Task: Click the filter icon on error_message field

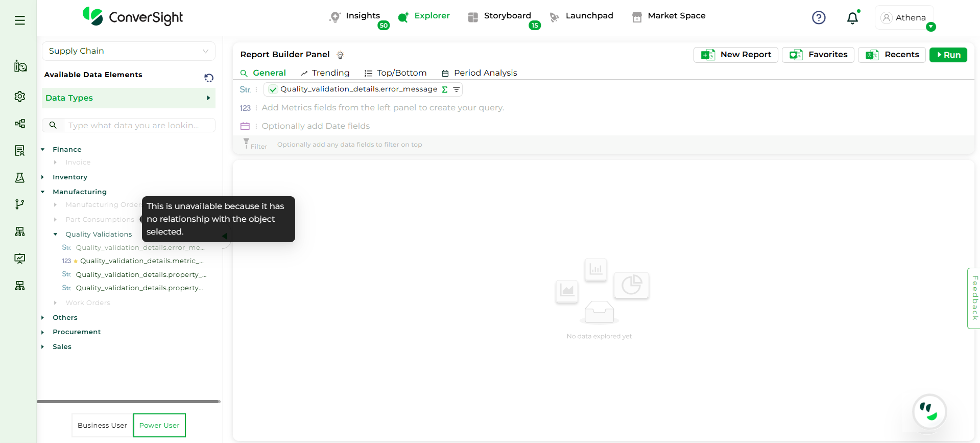Action: pos(456,89)
